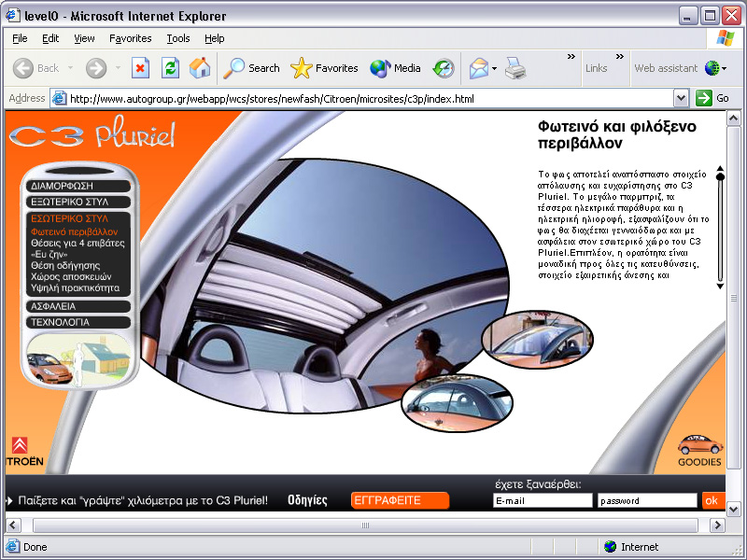This screenshot has width=747, height=560.
Task: Click the car and house illustration thumbnail
Action: (78, 359)
